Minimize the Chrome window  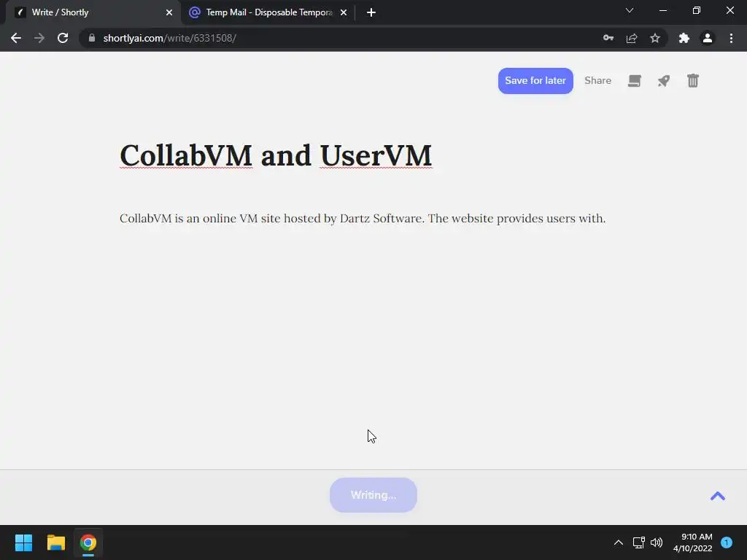663,10
